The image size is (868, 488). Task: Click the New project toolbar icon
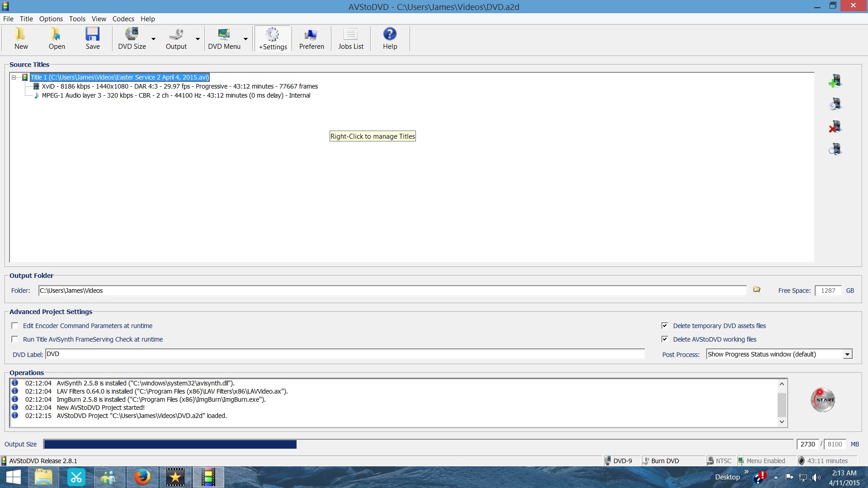21,38
